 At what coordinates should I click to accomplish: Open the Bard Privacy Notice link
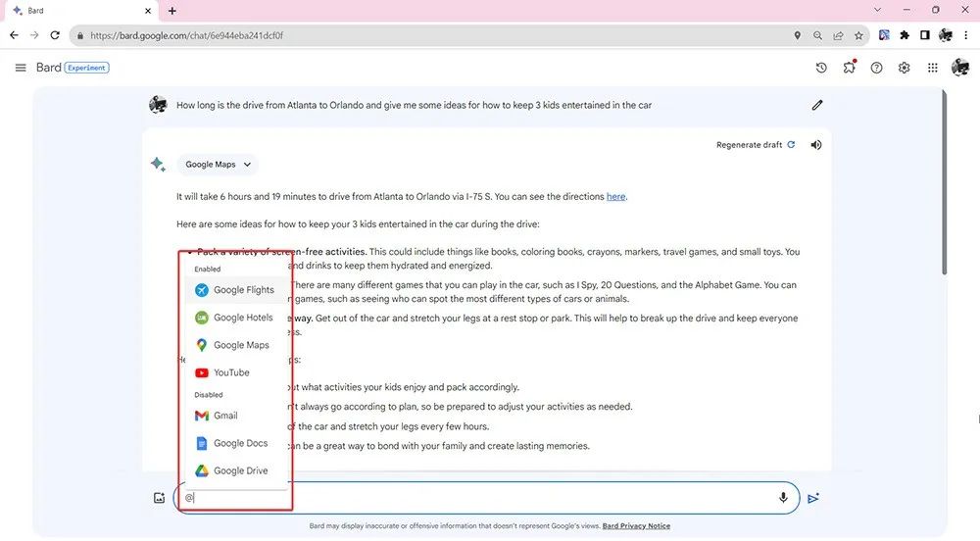636,526
